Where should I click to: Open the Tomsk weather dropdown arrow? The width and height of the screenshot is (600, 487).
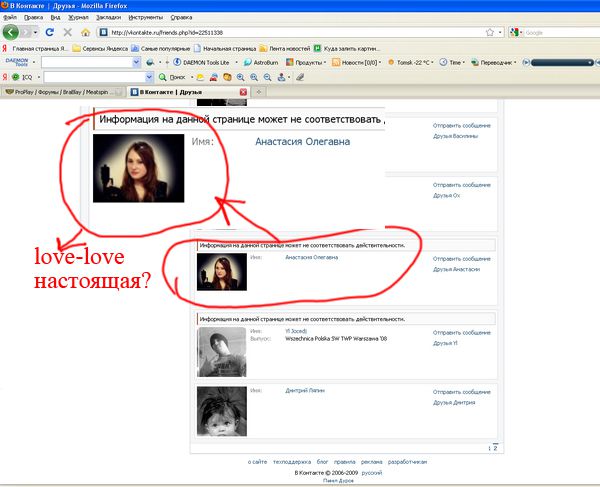coord(432,62)
